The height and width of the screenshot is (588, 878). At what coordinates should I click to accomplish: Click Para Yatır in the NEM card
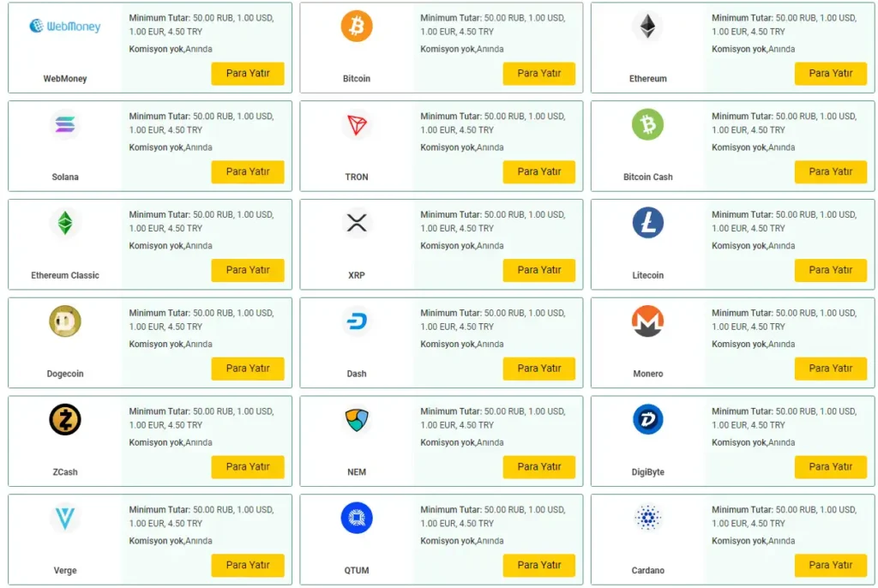[x=539, y=467]
